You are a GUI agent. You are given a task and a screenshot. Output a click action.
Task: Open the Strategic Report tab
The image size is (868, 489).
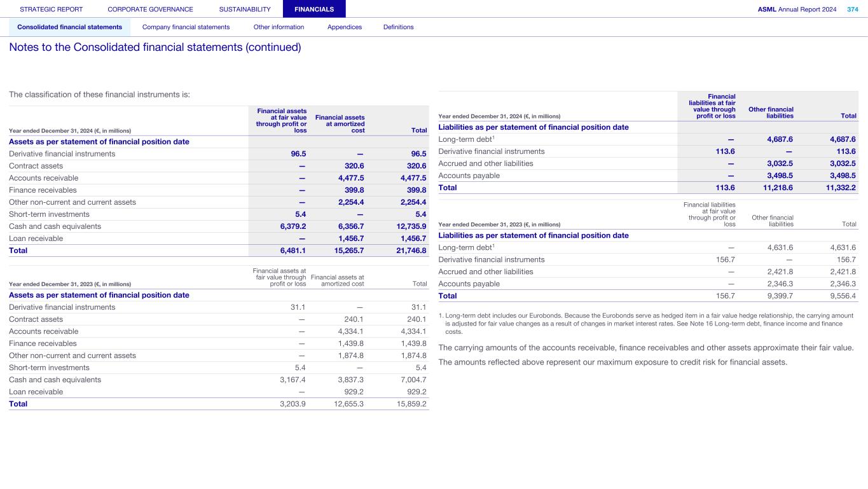coord(51,10)
